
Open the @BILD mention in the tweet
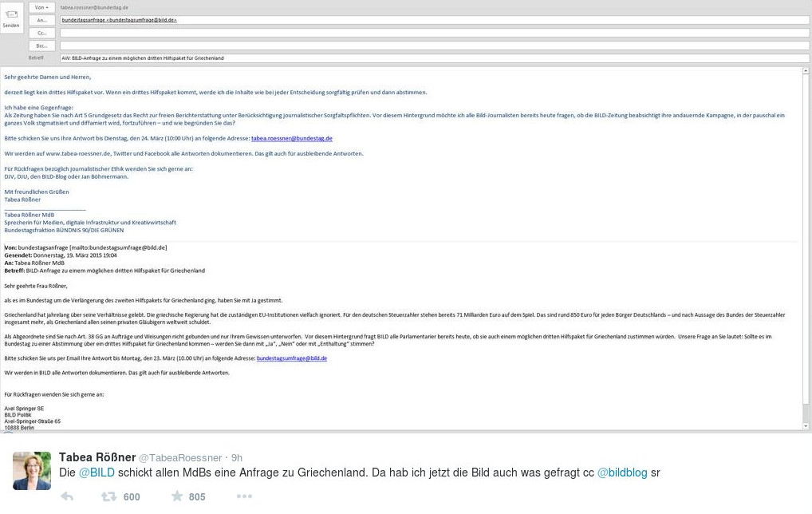(97, 472)
